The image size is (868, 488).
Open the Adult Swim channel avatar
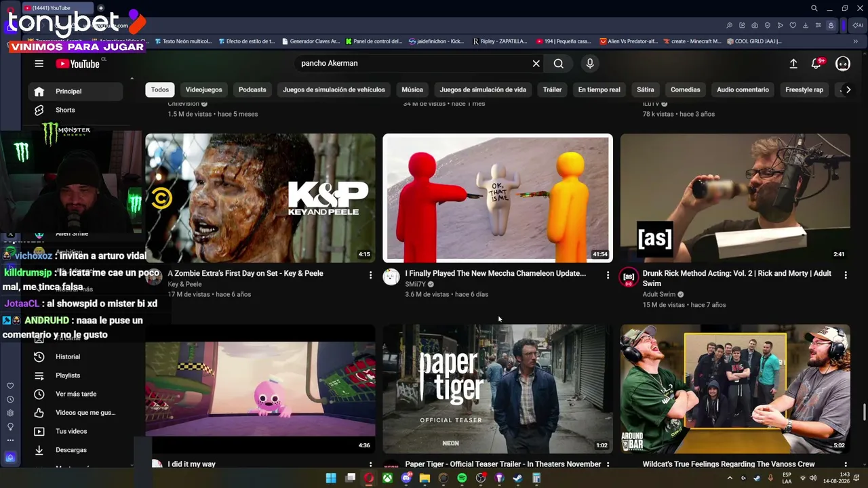629,277
